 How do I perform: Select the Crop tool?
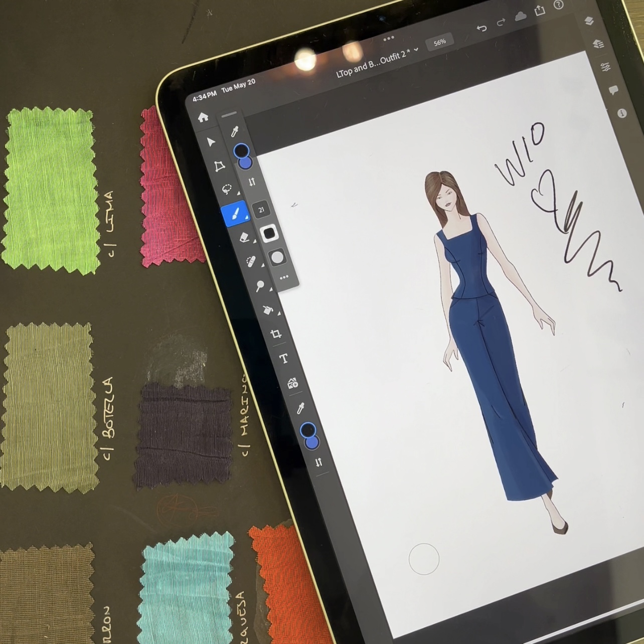tap(275, 334)
